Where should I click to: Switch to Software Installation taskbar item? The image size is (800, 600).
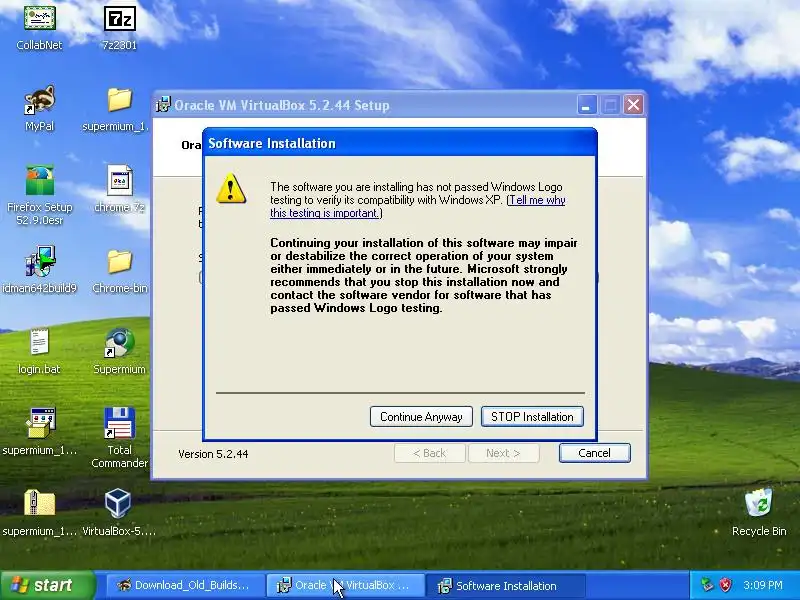click(505, 585)
